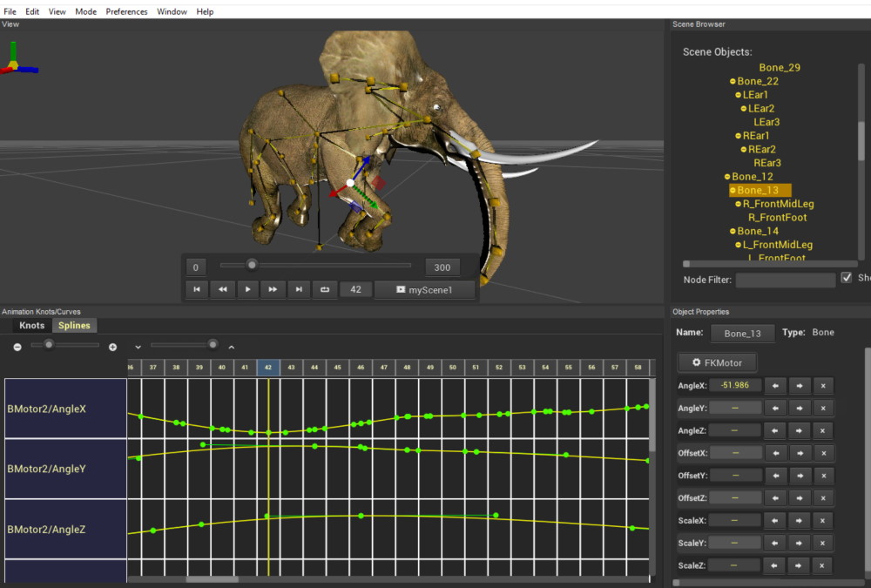Go to previous OffsetZ knot arrow
This screenshot has height=588, width=871.
click(x=775, y=498)
